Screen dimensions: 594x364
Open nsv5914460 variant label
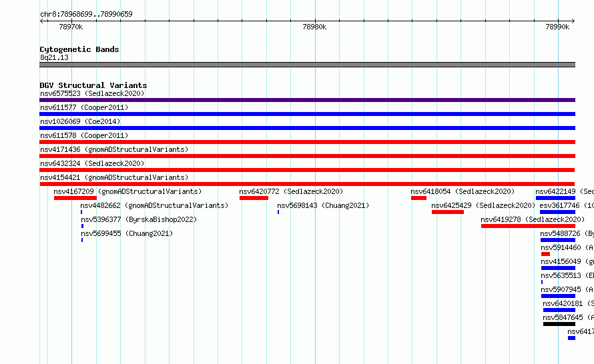[x=567, y=247]
